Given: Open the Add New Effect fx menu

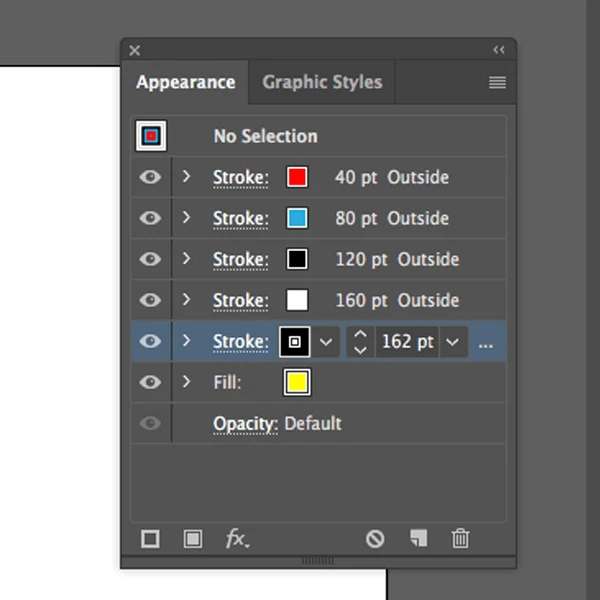Looking at the screenshot, I should click(237, 539).
